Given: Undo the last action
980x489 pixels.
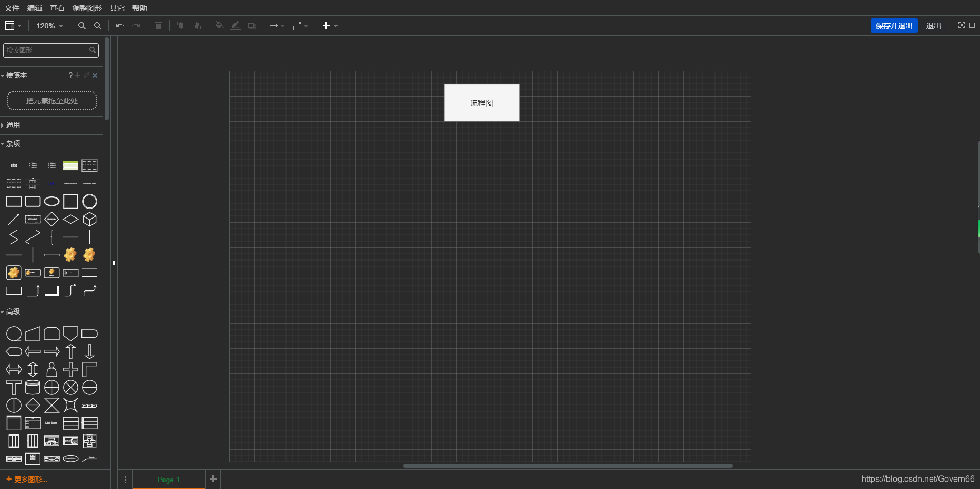Looking at the screenshot, I should point(120,26).
